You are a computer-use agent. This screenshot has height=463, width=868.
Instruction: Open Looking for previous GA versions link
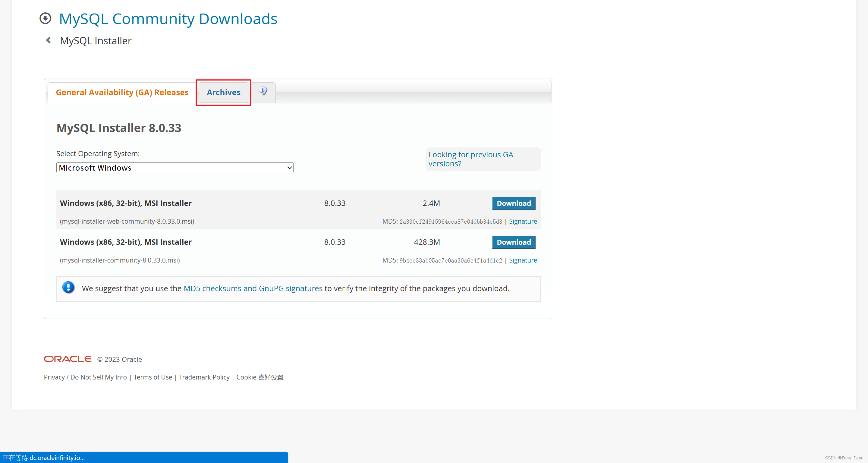pos(470,159)
